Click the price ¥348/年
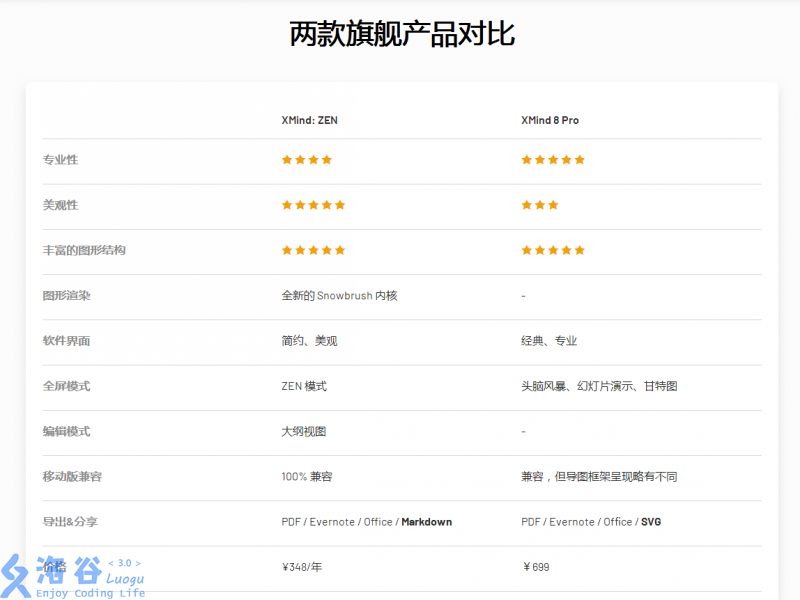This screenshot has height=600, width=800. 302,567
